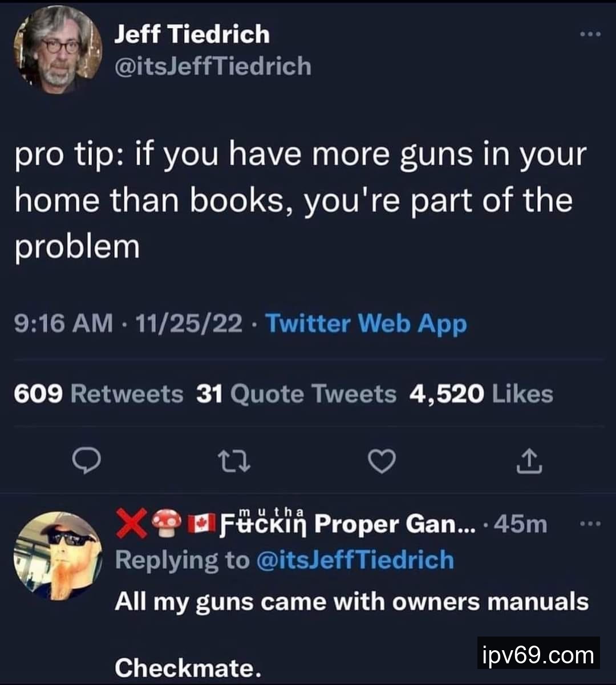Click the reply speech bubble icon

point(88,461)
